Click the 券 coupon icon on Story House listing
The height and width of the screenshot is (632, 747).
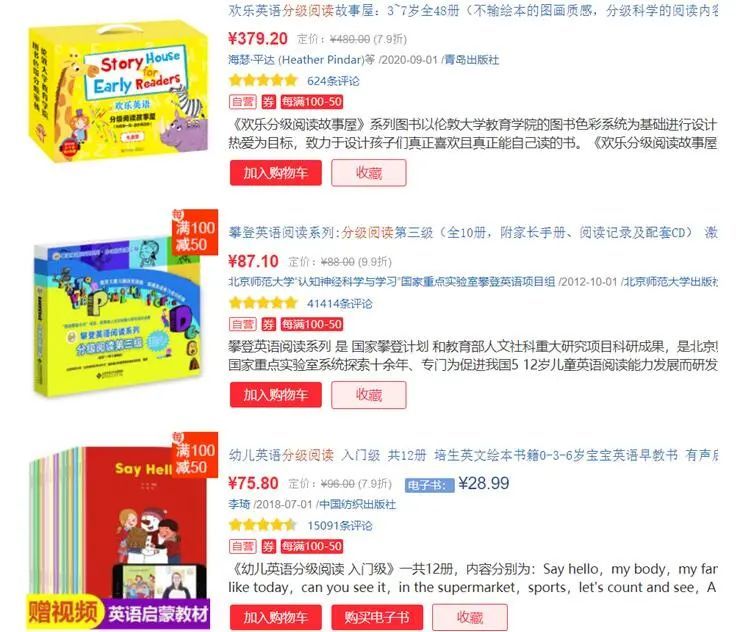click(268, 101)
